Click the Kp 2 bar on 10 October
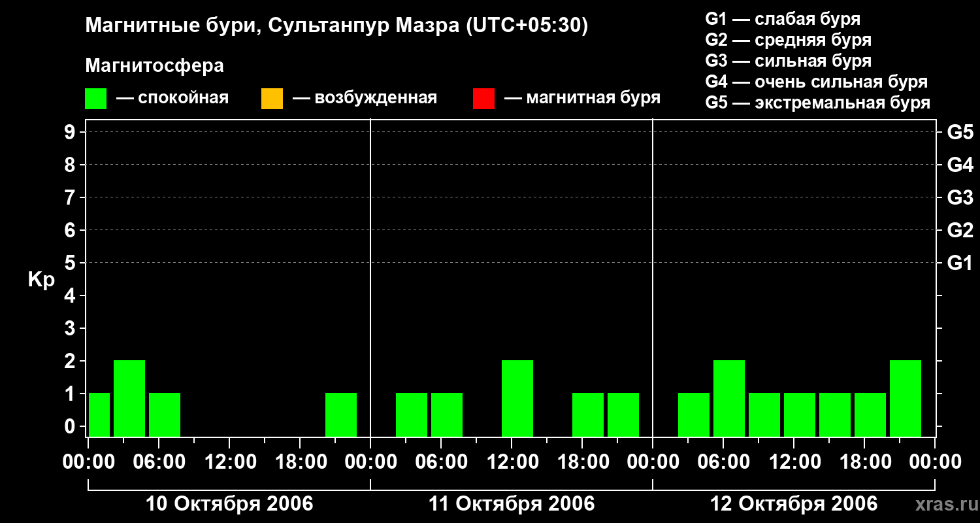 [x=129, y=398]
